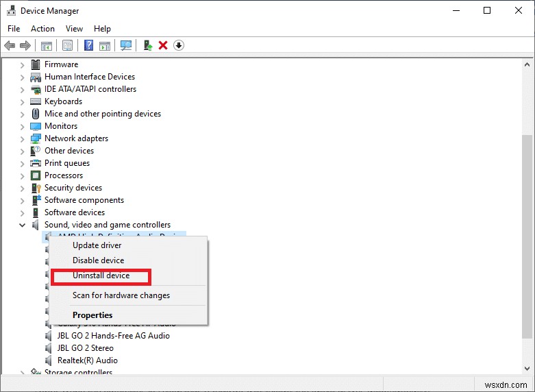
Task: Click the down-arrow Disable device toolbar icon
Action: click(x=179, y=45)
